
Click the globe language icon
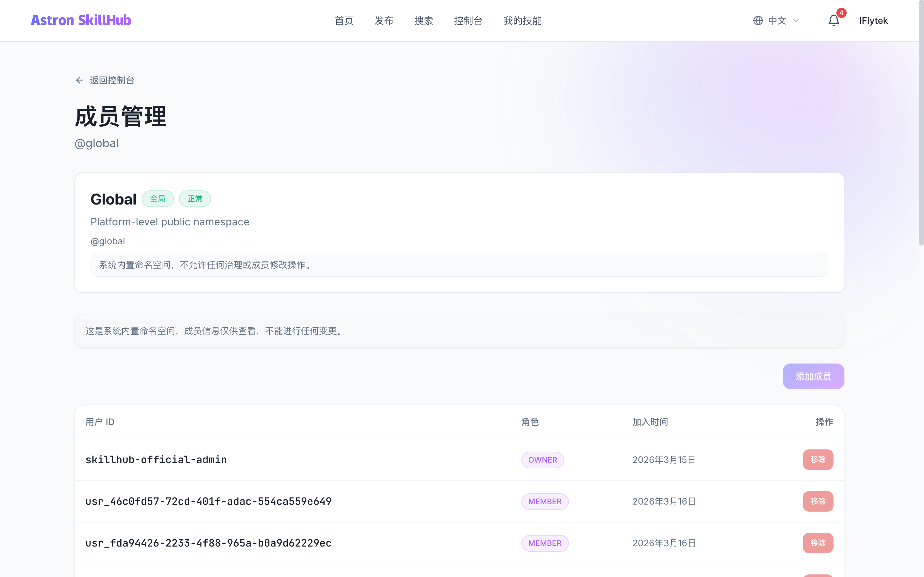[758, 21]
